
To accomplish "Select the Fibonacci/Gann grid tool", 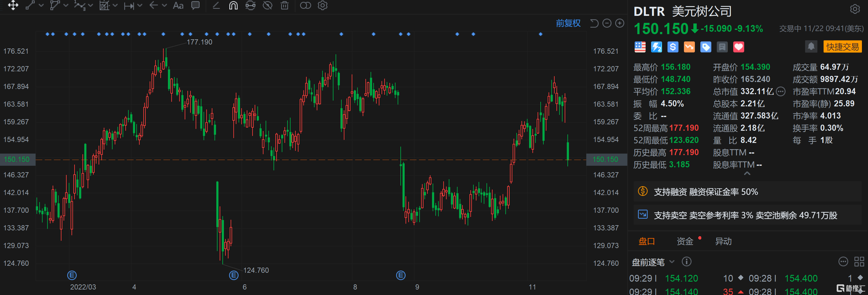I will tap(104, 5).
